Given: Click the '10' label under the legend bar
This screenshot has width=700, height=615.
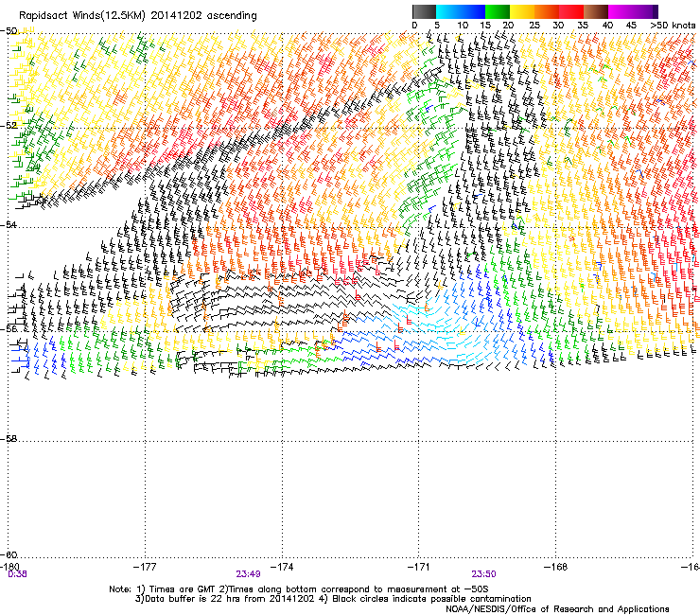Looking at the screenshot, I should [463, 26].
